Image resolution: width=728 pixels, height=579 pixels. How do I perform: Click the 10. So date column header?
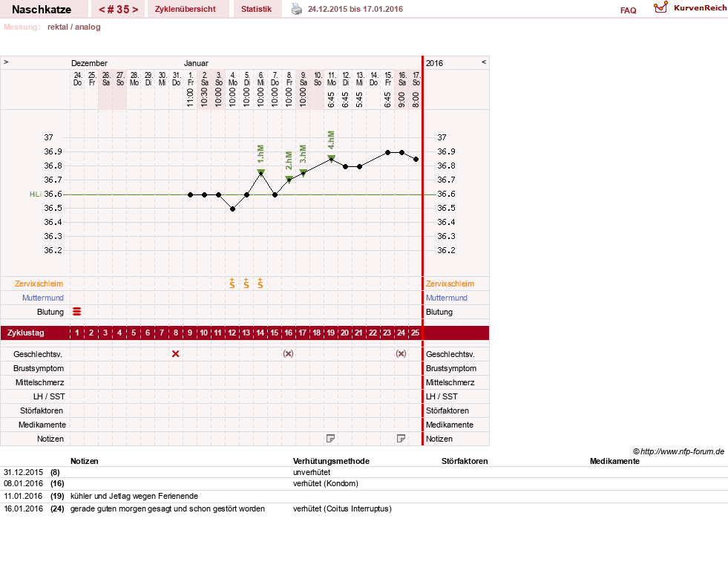318,79
